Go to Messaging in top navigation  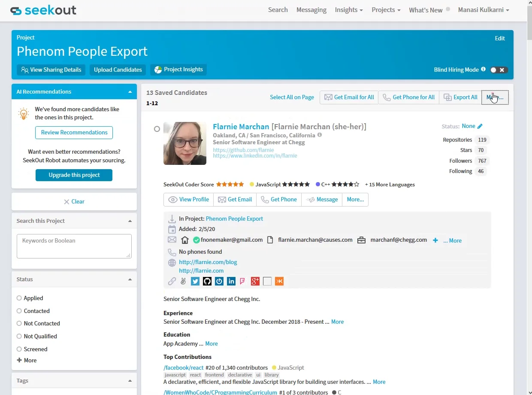[x=311, y=10]
